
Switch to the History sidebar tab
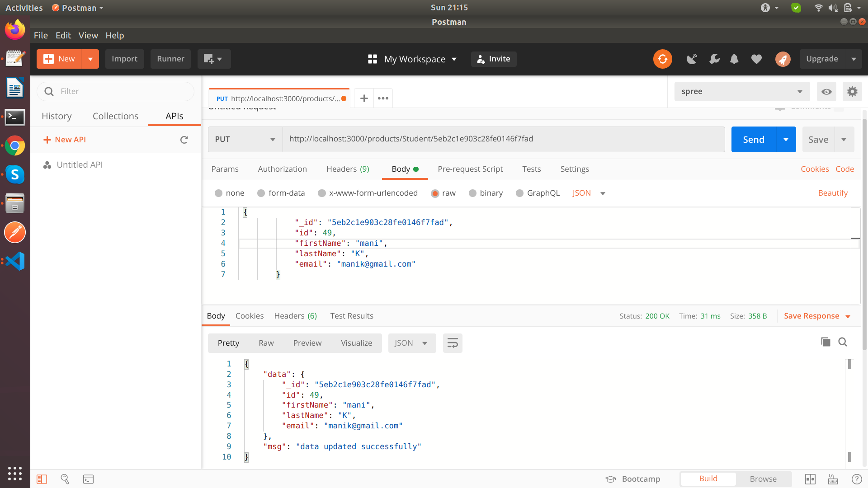[57, 116]
